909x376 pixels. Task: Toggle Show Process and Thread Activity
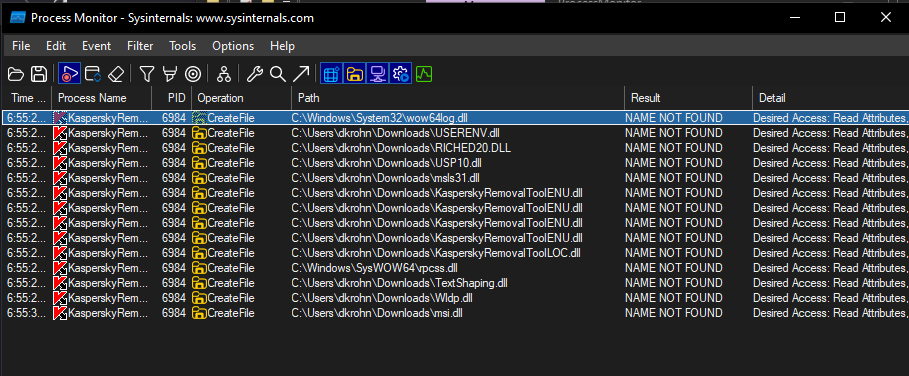click(401, 74)
